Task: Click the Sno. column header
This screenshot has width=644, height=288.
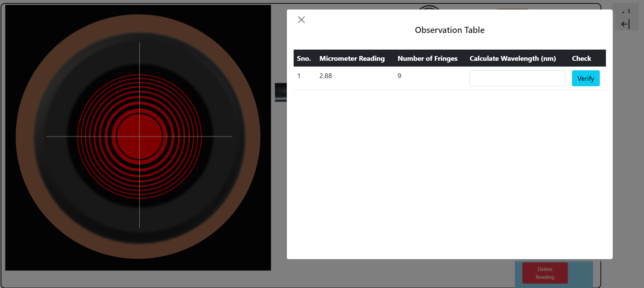Action: (x=304, y=58)
